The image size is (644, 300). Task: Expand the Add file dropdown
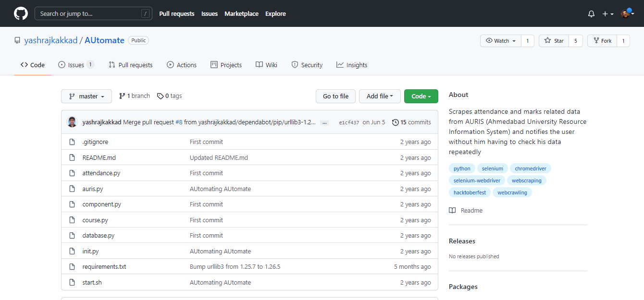pos(380,96)
